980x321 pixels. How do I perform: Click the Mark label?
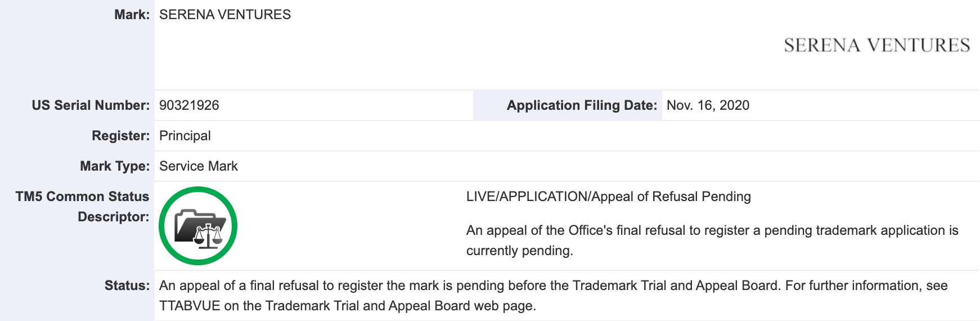[x=132, y=15]
